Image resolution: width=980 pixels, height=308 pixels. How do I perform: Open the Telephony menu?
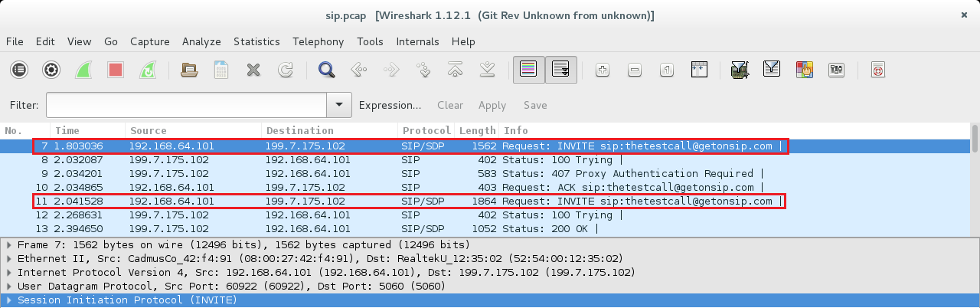(x=318, y=41)
